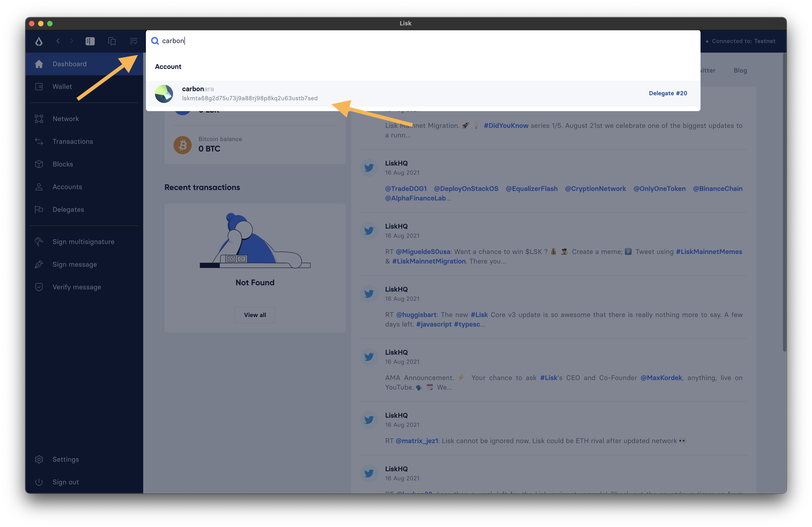Open the @EqualizerFlash mention link
812x527 pixels.
(532, 188)
